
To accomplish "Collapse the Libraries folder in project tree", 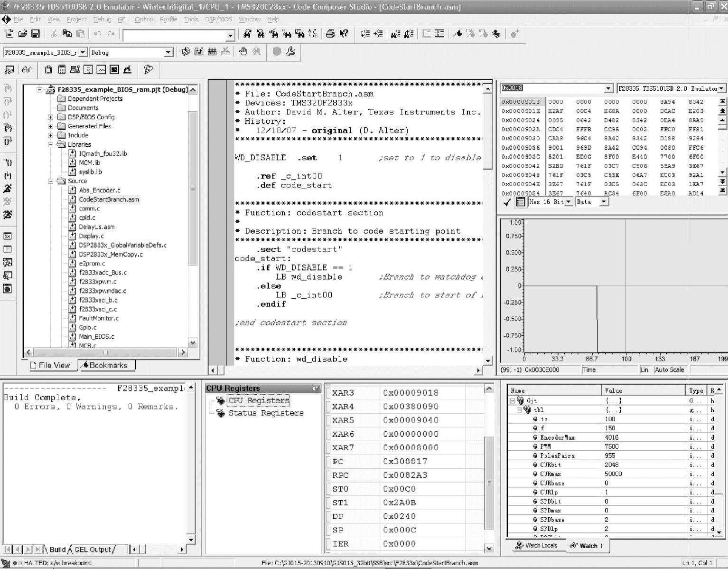I will pos(51,144).
